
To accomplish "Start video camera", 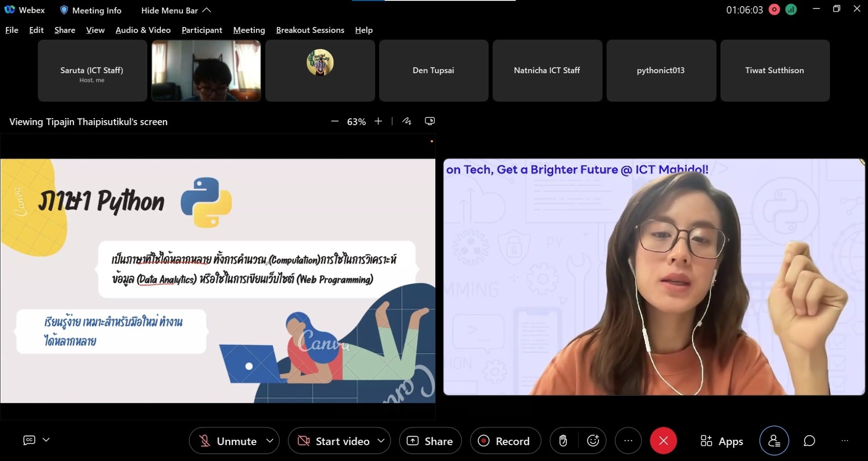I will (x=334, y=441).
